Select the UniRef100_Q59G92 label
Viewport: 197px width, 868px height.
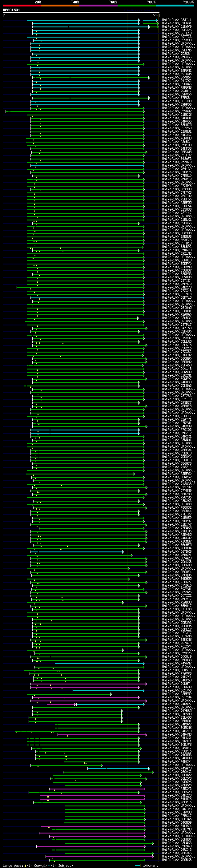(x=176, y=111)
